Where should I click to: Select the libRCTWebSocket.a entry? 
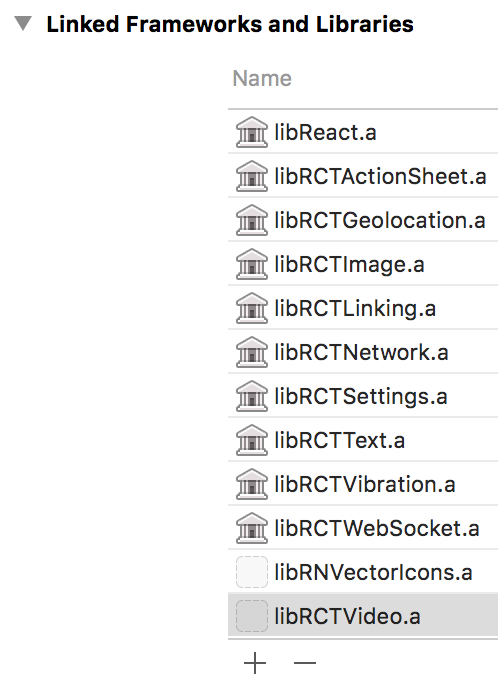pos(363,528)
